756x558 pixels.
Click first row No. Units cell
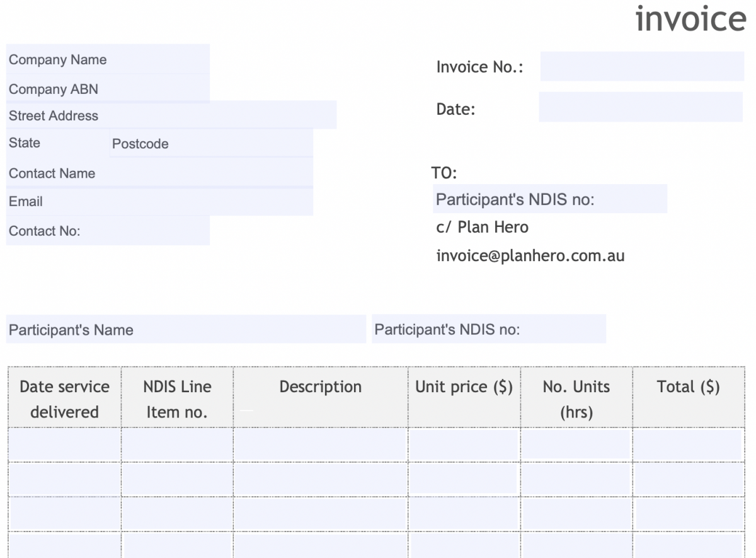[x=575, y=444]
